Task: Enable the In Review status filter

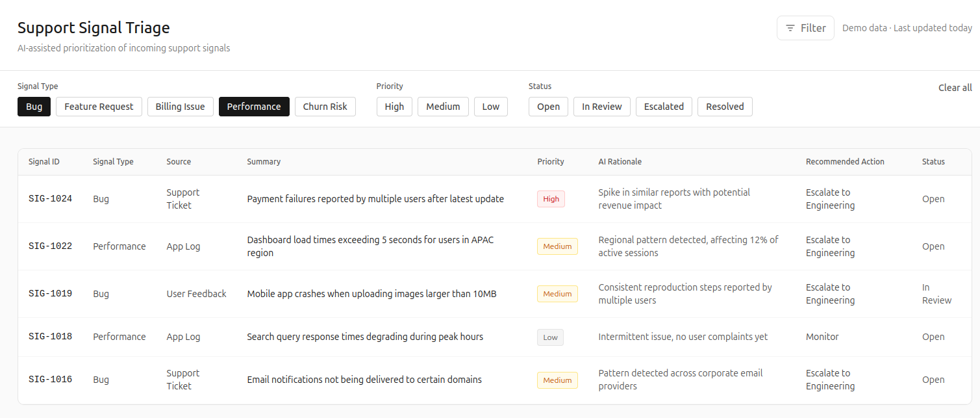Action: point(601,106)
